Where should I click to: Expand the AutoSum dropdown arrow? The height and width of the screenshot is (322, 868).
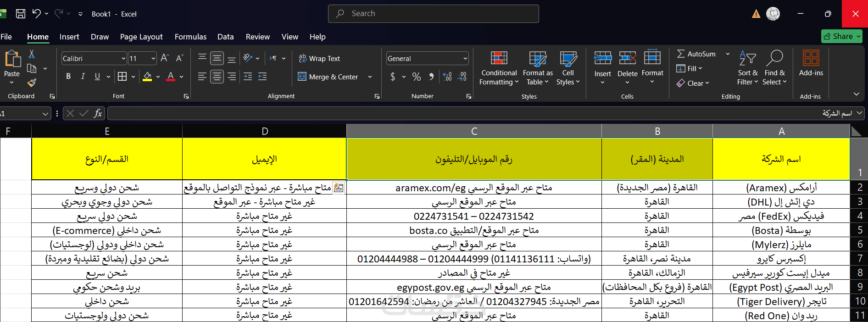coord(728,54)
